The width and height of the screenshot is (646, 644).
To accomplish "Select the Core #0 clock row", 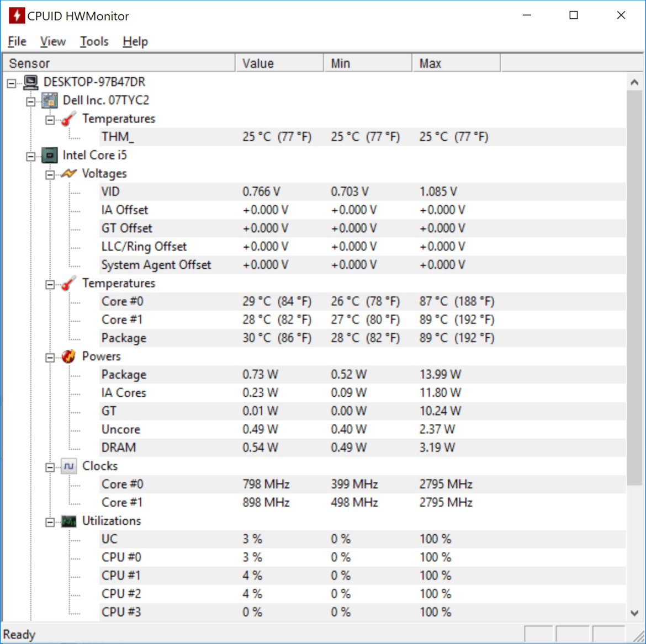I will point(363,484).
